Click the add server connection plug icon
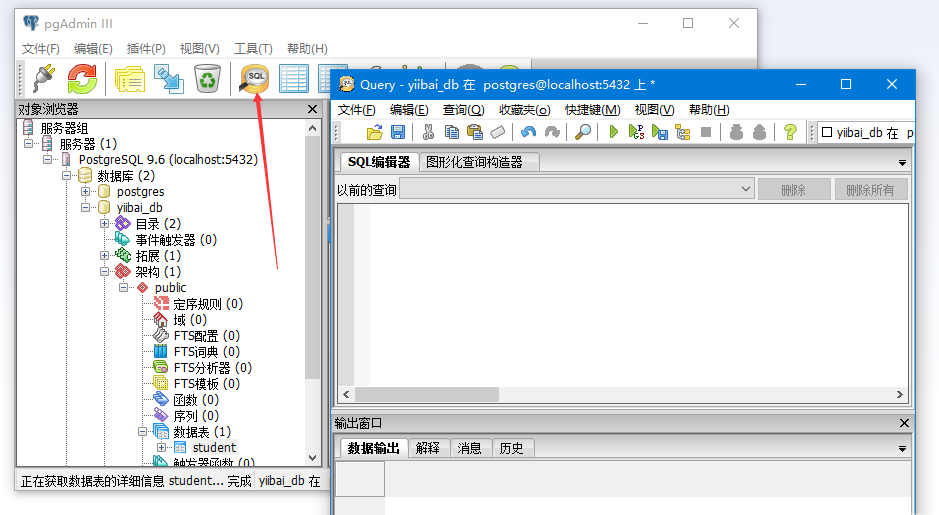Screen dimensions: 939x515 (44, 78)
